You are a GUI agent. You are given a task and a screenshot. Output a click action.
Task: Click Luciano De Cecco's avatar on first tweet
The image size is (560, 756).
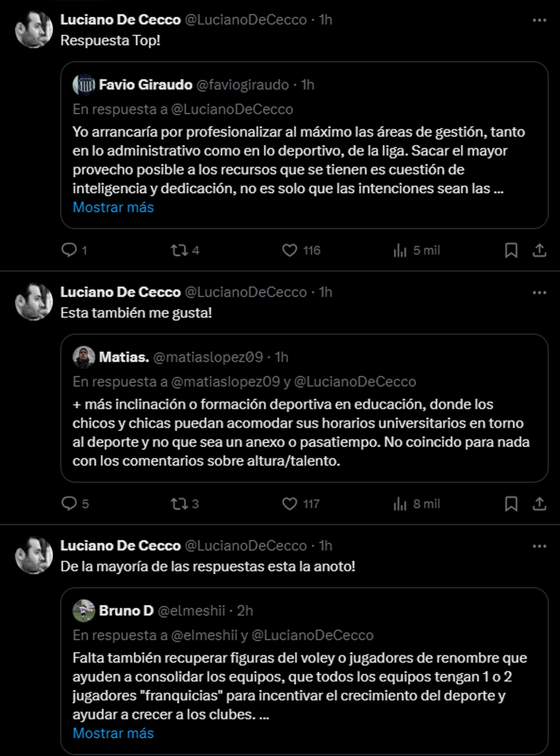tap(34, 29)
